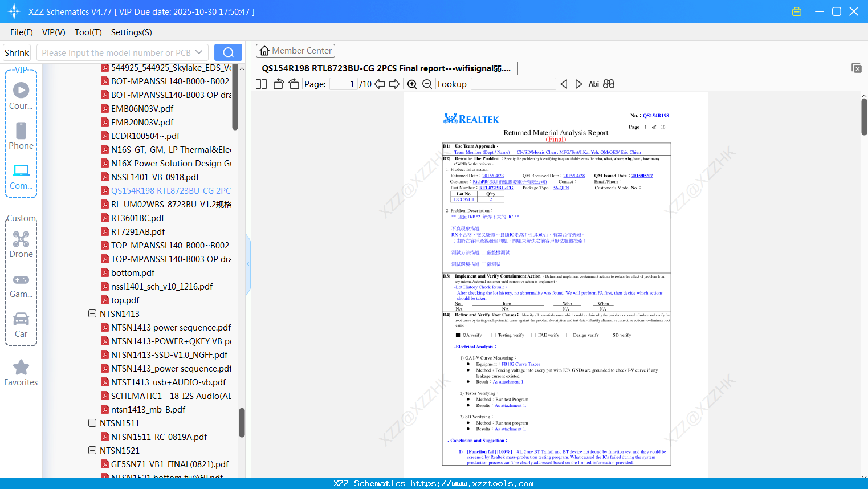Go to the previous page arrow
Screen dimensions: 868x489
point(380,84)
